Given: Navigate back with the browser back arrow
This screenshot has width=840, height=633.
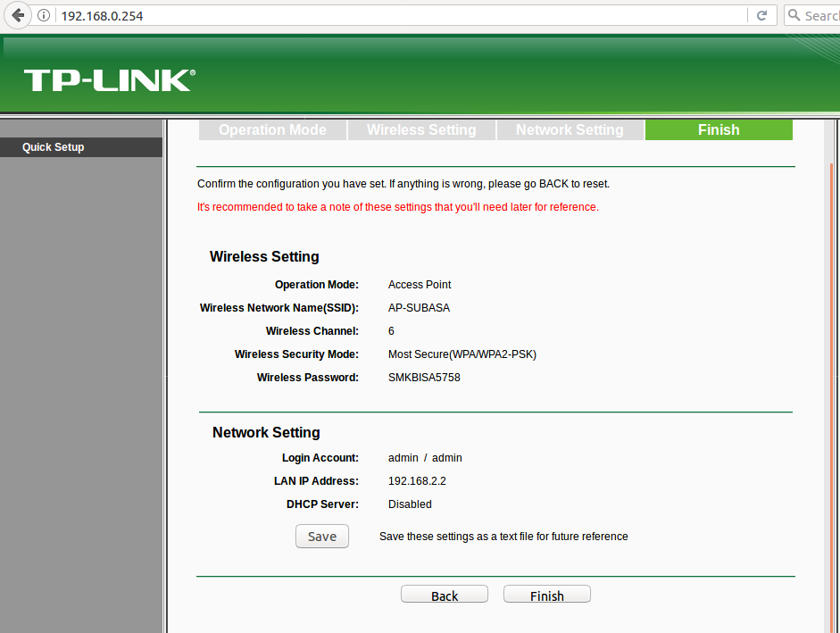Looking at the screenshot, I should tap(18, 15).
